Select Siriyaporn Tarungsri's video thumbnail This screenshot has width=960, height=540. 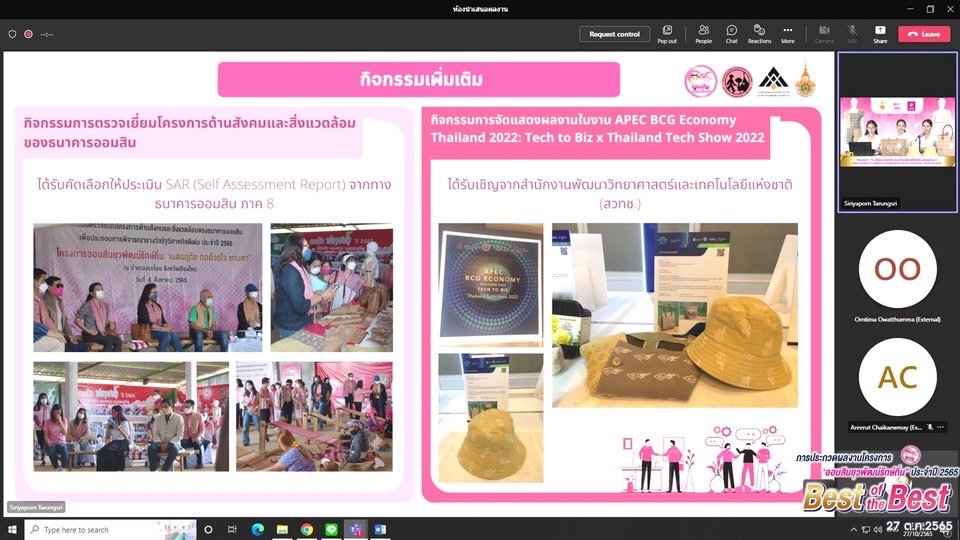tap(897, 131)
